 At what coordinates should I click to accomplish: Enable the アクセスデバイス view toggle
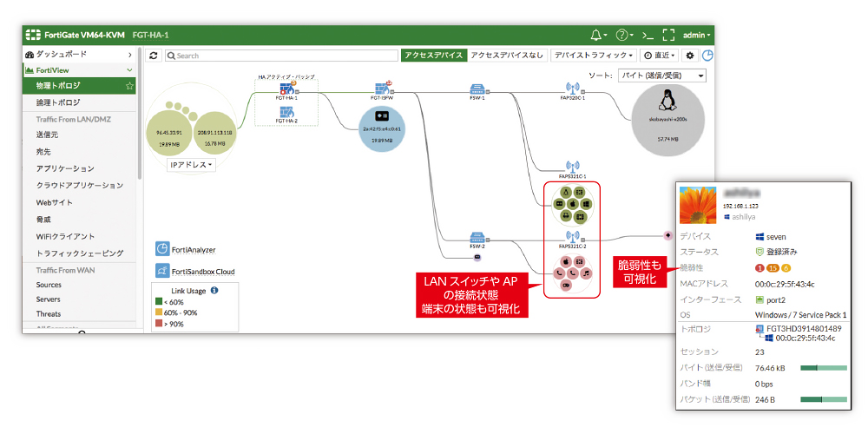pos(434,56)
